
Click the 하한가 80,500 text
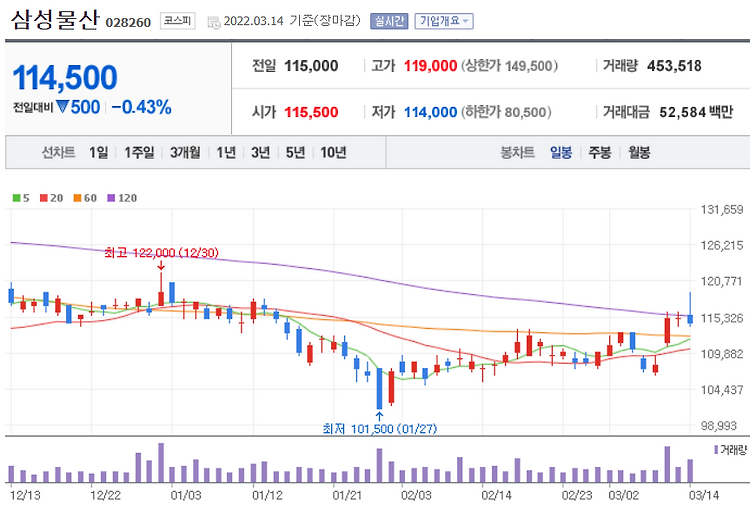[x=506, y=112]
